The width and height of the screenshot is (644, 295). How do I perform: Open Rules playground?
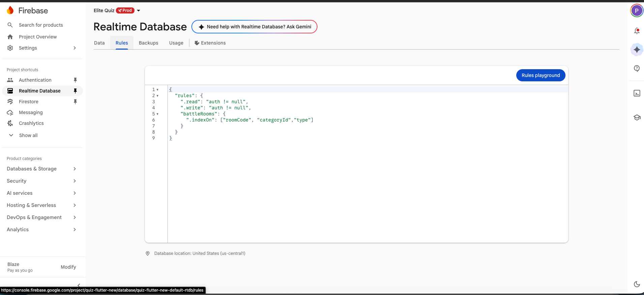[541, 75]
